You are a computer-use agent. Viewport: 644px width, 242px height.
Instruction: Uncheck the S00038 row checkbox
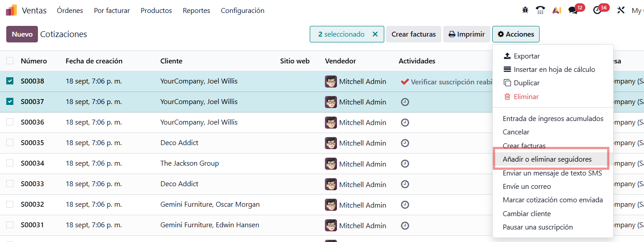coord(10,81)
